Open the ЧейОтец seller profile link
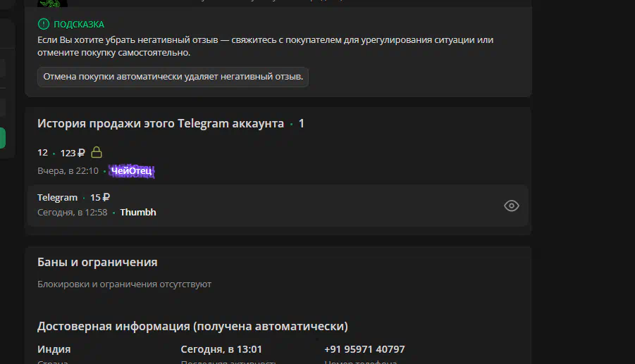 pyautogui.click(x=131, y=171)
